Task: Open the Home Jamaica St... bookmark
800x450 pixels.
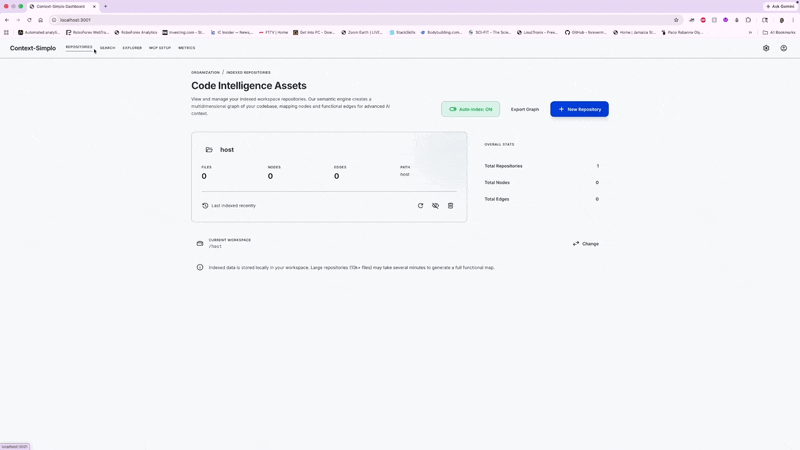Action: point(634,32)
